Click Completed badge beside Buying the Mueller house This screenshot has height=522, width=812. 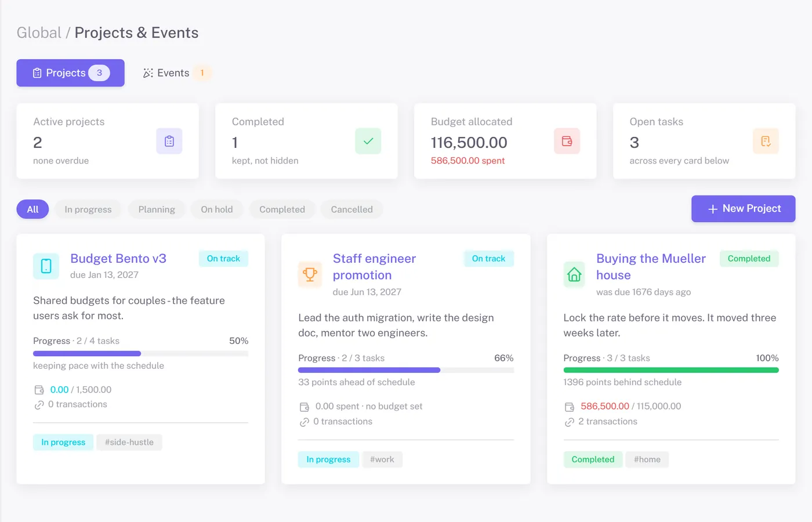click(x=749, y=259)
